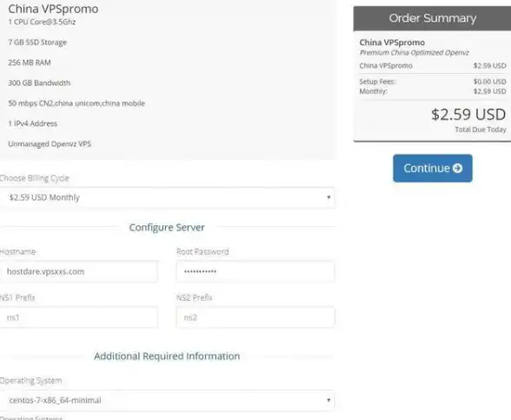Click the Total Due Today label
Viewport: 511px width, 420px height.
481,130
